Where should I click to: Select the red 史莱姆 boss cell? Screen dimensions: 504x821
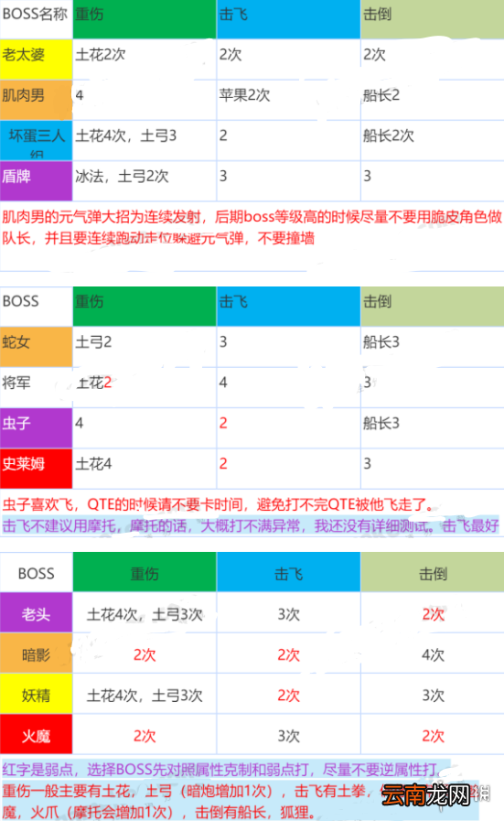coord(36,469)
